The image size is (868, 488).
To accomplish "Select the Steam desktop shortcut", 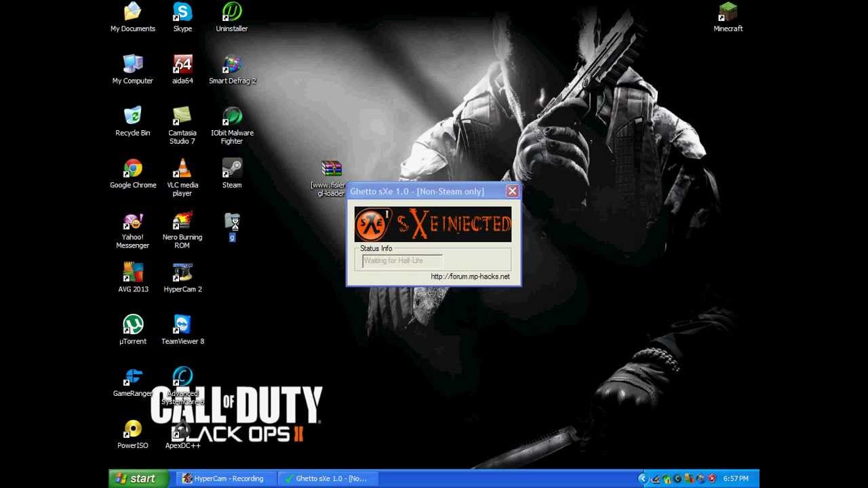I will pyautogui.click(x=232, y=174).
